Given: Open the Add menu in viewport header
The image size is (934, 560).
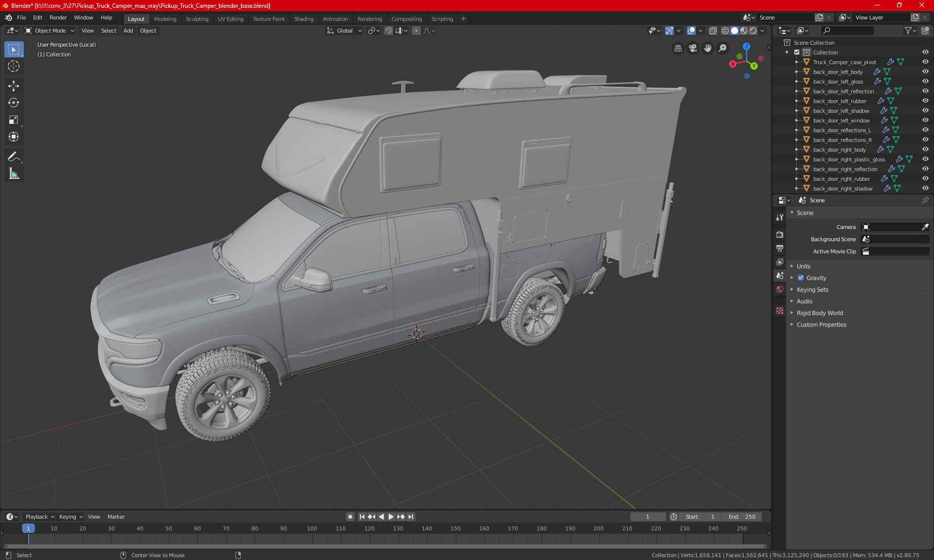Looking at the screenshot, I should tap(128, 31).
